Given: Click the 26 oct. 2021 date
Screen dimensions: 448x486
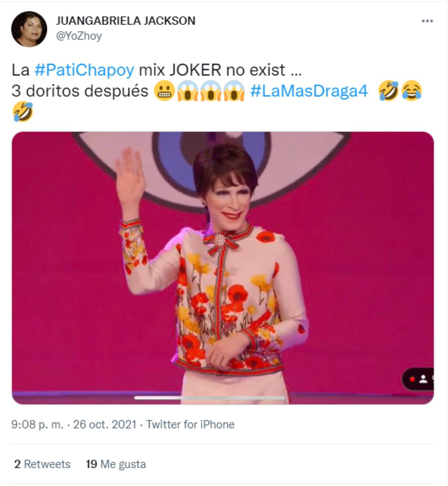Looking at the screenshot, I should point(105,424).
